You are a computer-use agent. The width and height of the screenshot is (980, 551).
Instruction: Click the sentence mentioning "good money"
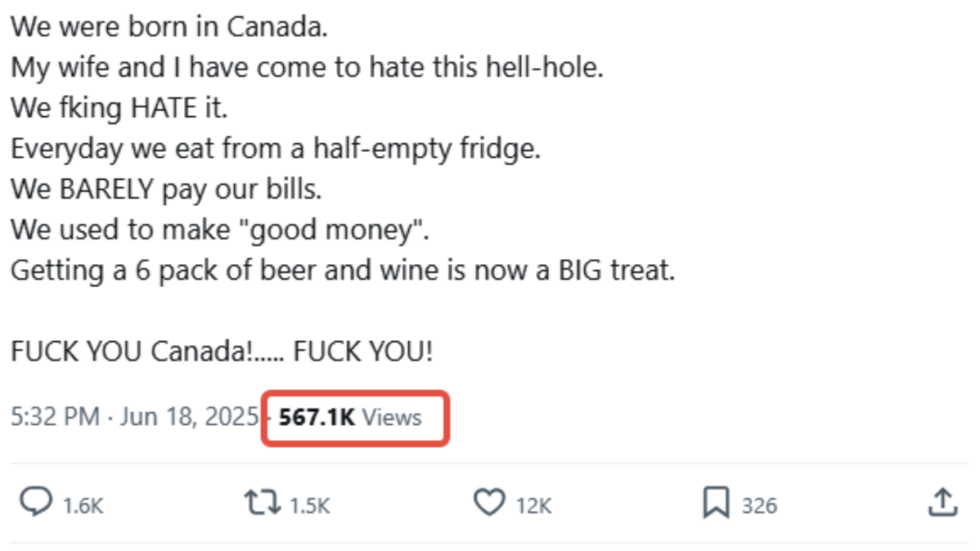pos(220,231)
